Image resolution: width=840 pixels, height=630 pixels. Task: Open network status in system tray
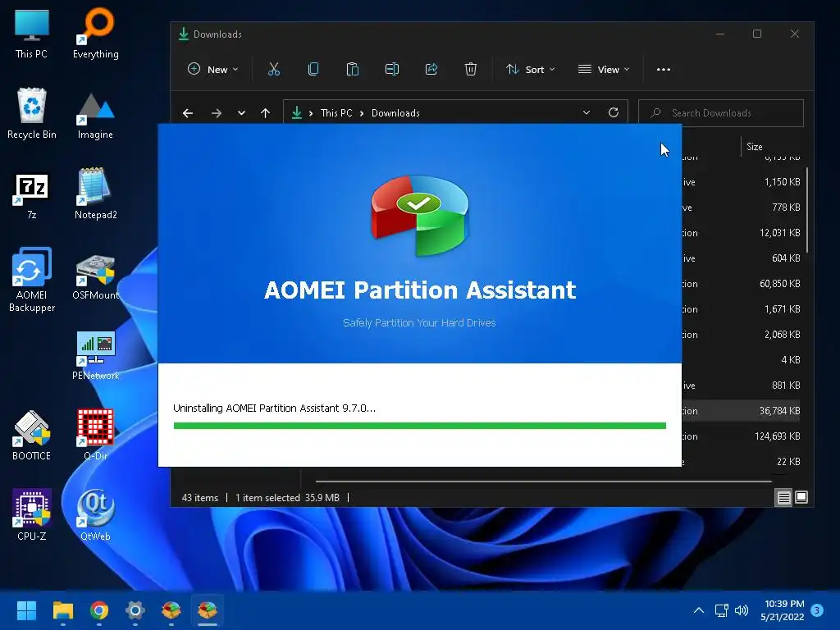coord(722,610)
